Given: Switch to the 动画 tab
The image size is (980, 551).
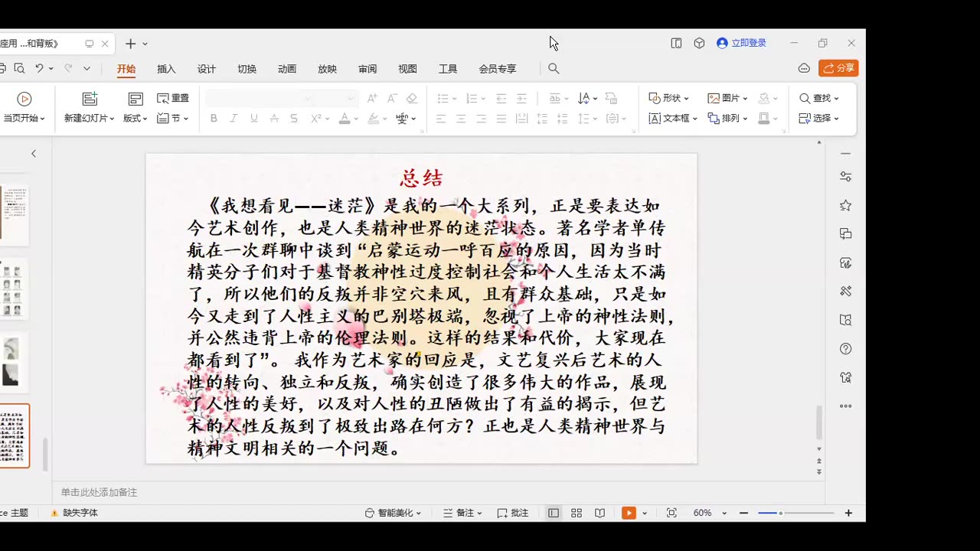Looking at the screenshot, I should coord(287,69).
